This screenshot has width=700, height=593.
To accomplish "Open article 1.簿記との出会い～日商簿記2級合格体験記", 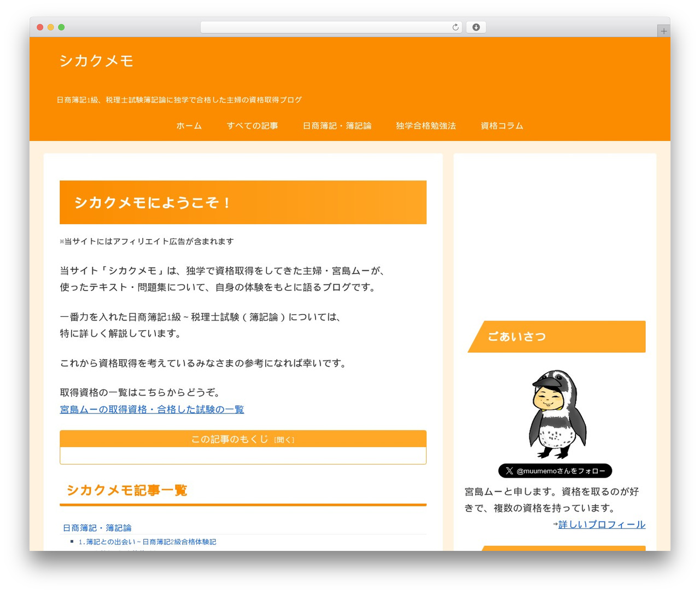I will (x=147, y=542).
